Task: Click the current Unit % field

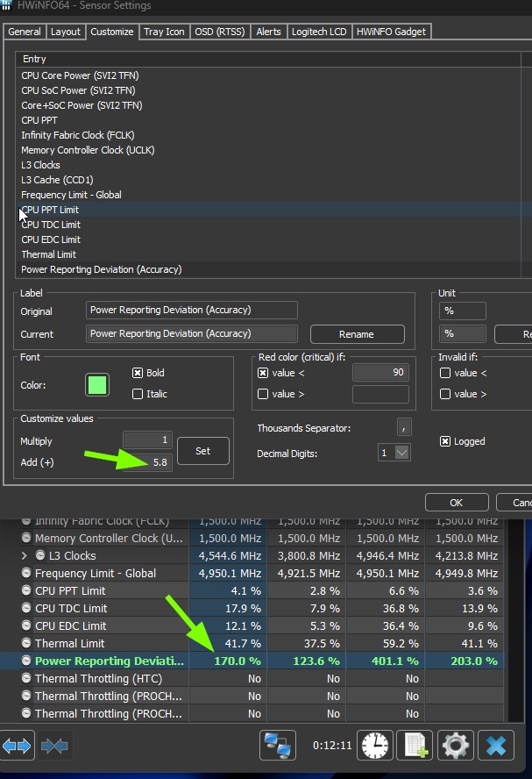Action: (462, 333)
